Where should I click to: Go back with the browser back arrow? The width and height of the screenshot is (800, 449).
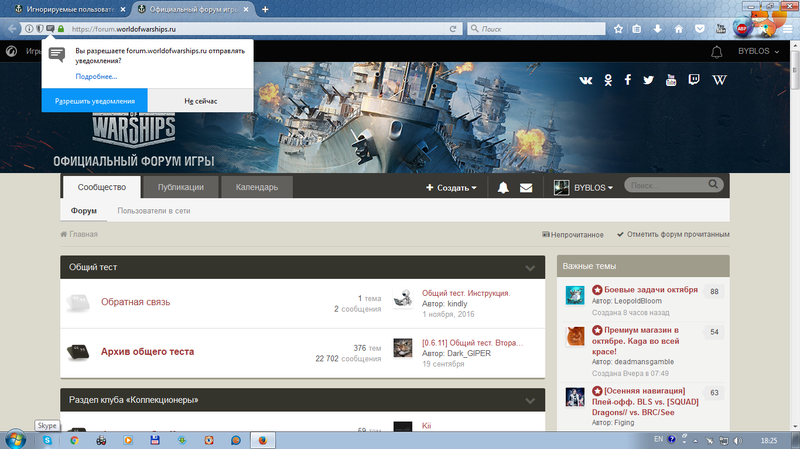tap(12, 29)
